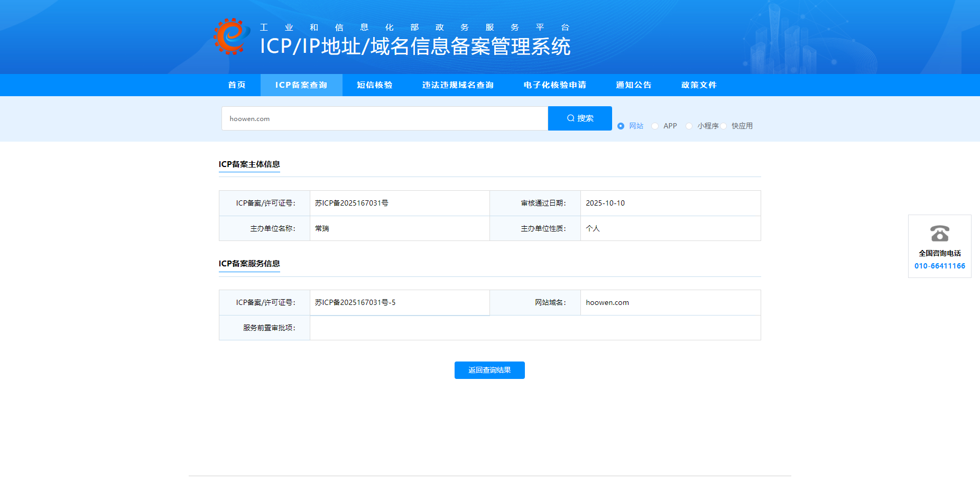Click the value 苏ICP备2025167031号
980x482 pixels.
[352, 203]
